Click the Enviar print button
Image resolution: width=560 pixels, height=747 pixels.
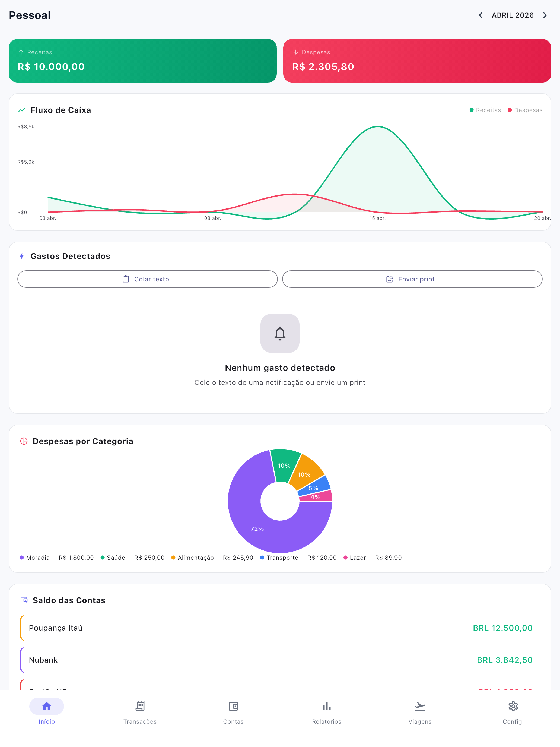412,279
